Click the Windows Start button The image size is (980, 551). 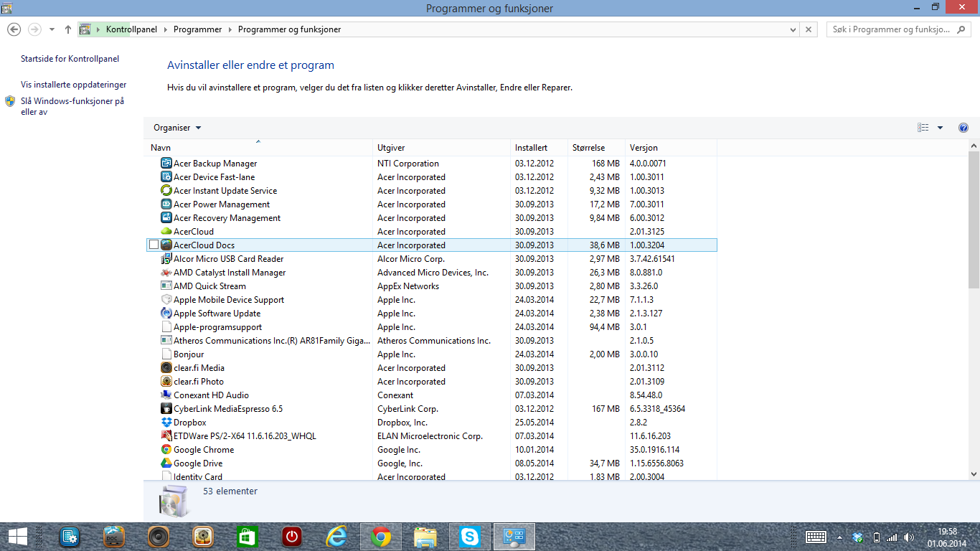tap(18, 537)
